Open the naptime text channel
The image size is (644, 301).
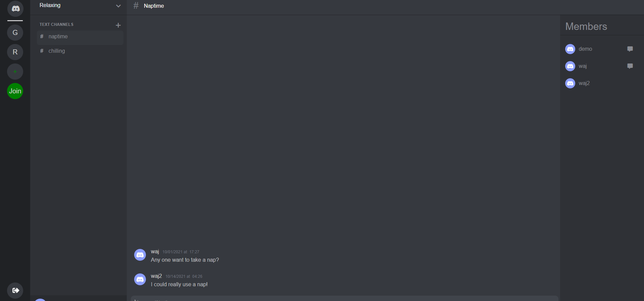[80, 37]
